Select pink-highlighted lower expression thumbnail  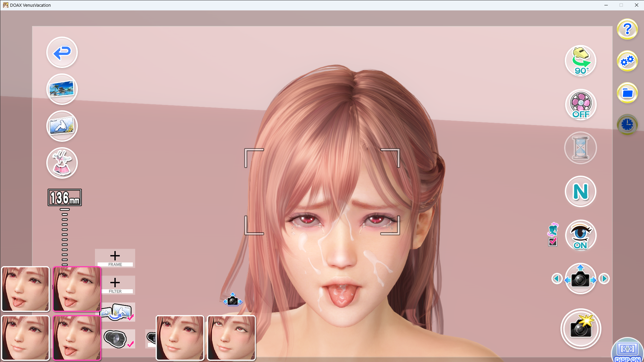pyautogui.click(x=77, y=338)
